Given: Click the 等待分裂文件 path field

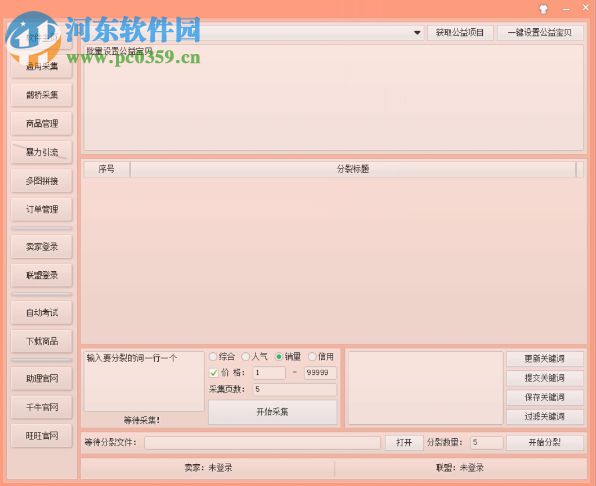Looking at the screenshot, I should (x=262, y=443).
